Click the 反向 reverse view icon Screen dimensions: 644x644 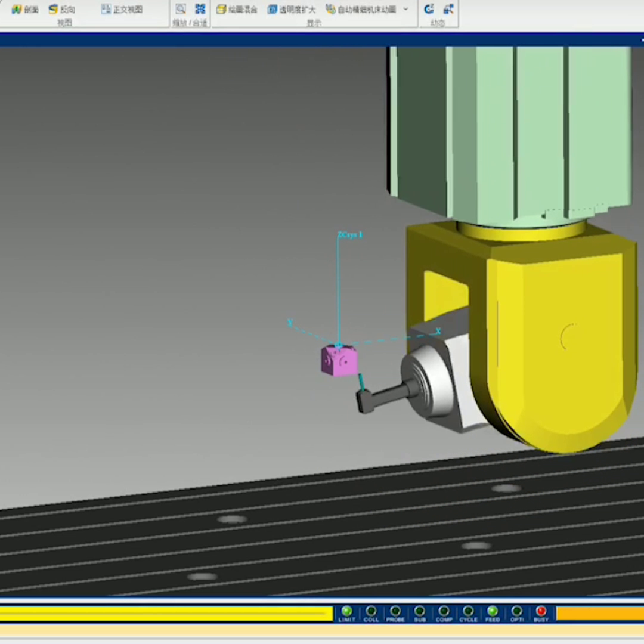click(x=54, y=10)
